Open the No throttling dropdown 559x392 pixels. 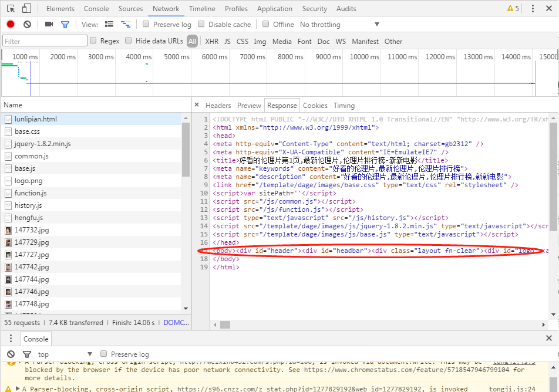[340, 24]
